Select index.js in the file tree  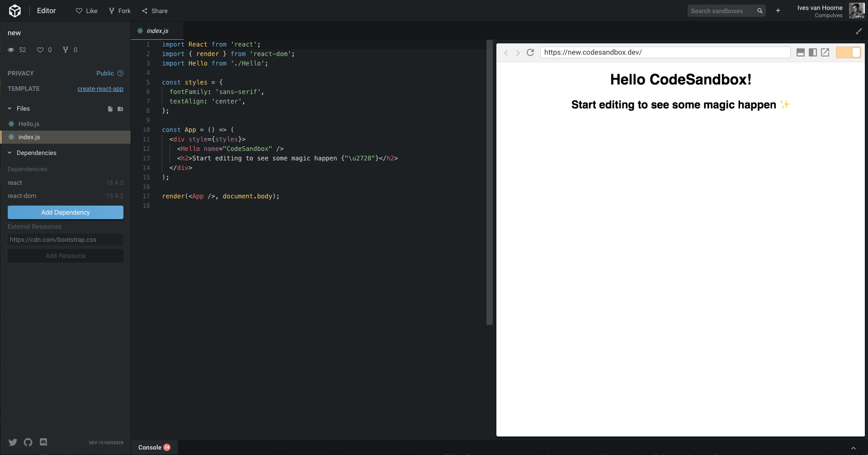[66, 137]
